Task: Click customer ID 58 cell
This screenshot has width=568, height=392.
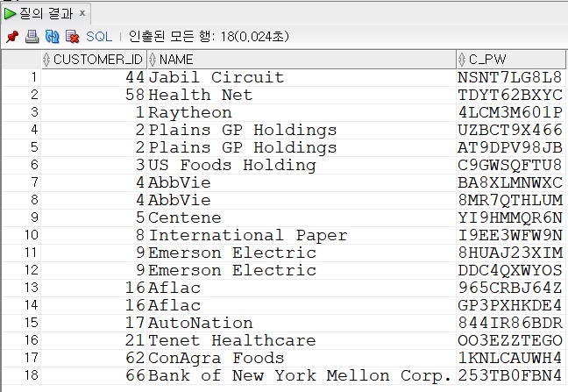Action: tap(94, 95)
